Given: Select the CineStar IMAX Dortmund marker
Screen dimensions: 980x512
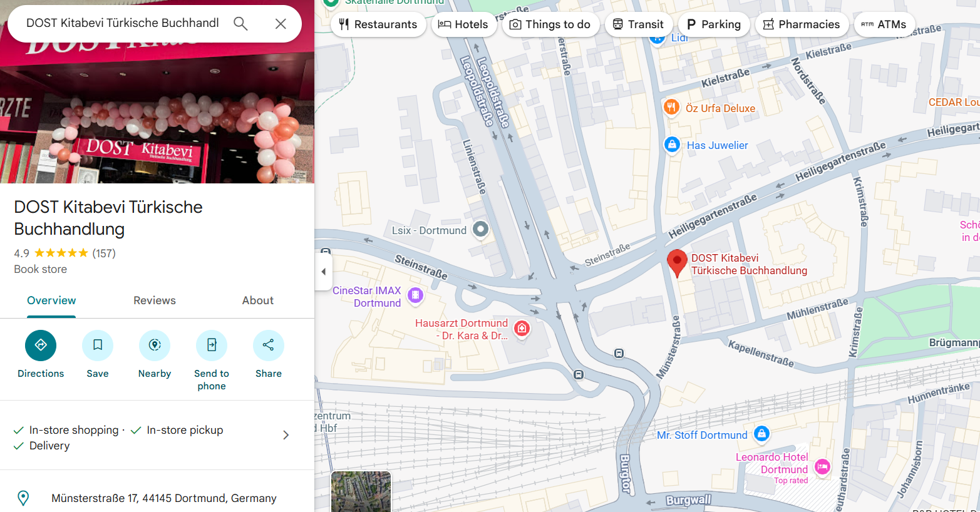Looking at the screenshot, I should tap(415, 295).
